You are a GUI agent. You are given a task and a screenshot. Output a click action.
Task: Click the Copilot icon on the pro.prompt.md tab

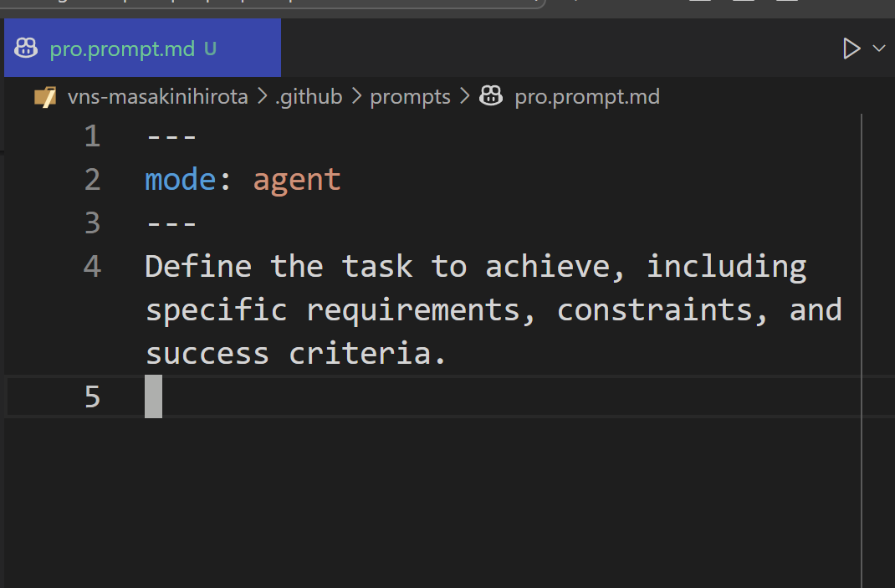click(26, 48)
